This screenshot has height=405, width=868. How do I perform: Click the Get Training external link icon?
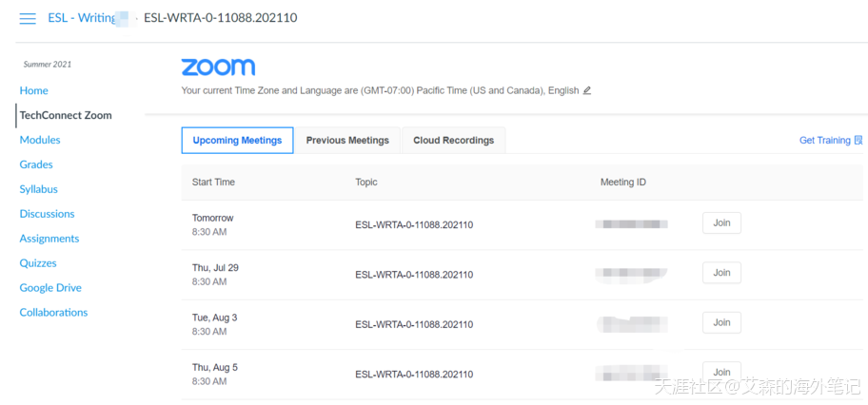[x=858, y=140]
